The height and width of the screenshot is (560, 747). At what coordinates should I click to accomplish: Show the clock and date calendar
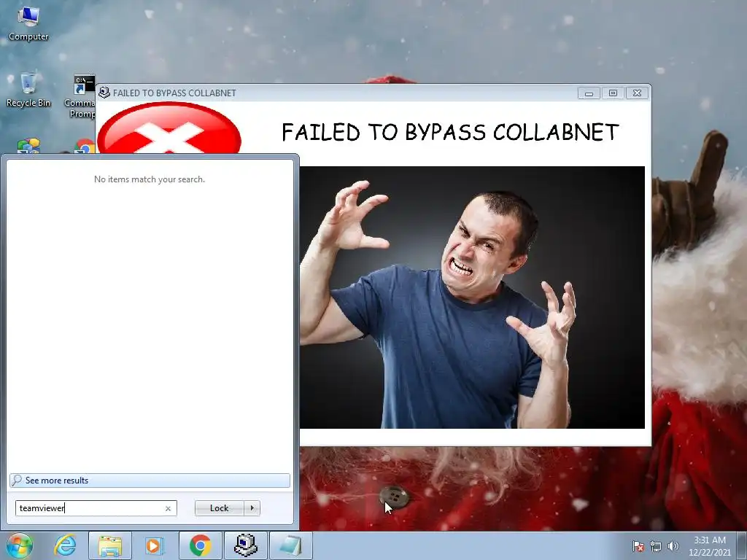click(x=709, y=545)
